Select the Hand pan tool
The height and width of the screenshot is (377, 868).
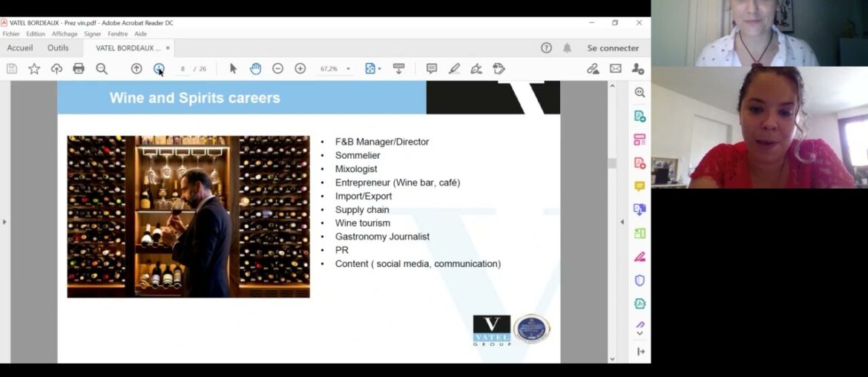click(255, 69)
